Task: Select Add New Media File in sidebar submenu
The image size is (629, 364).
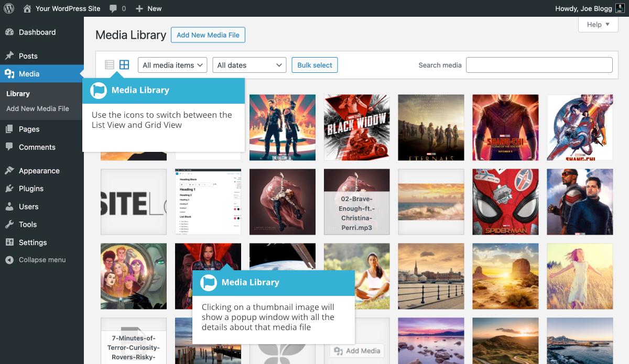Action: coord(38,108)
